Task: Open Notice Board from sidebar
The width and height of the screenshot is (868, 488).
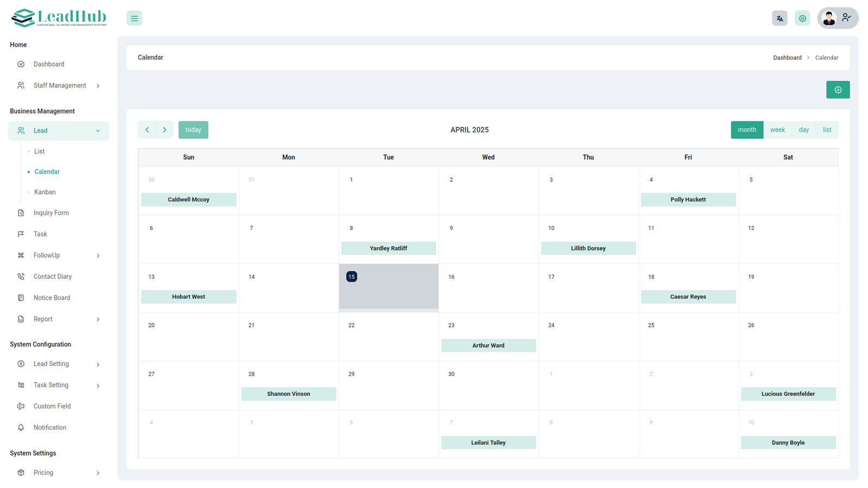Action: point(52,298)
